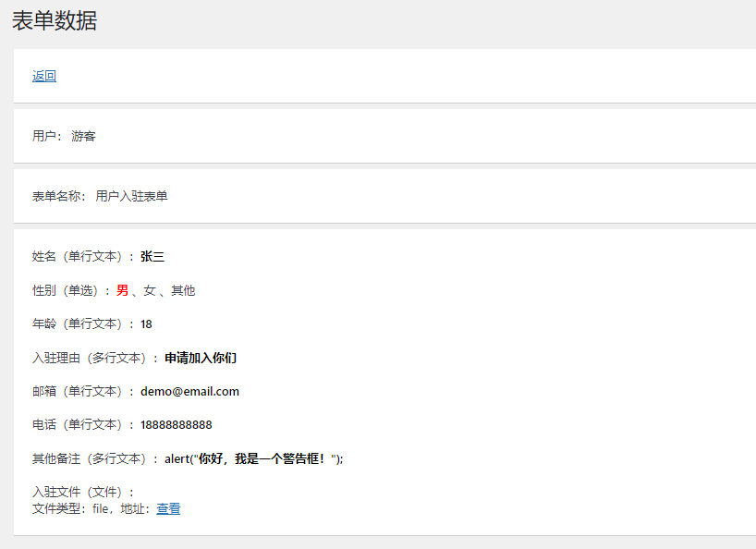The height and width of the screenshot is (549, 756).
Task: Select the name value 张三
Action: 152,256
